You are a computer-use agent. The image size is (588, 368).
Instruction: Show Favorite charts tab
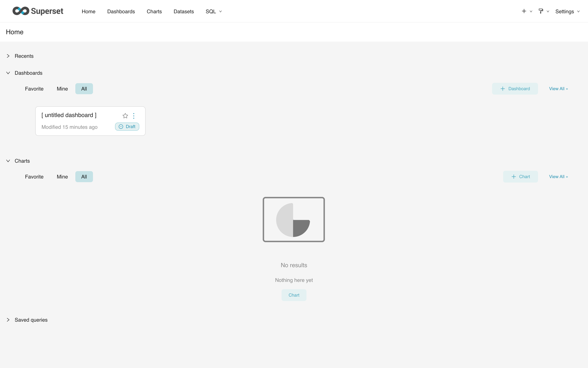[x=34, y=177]
